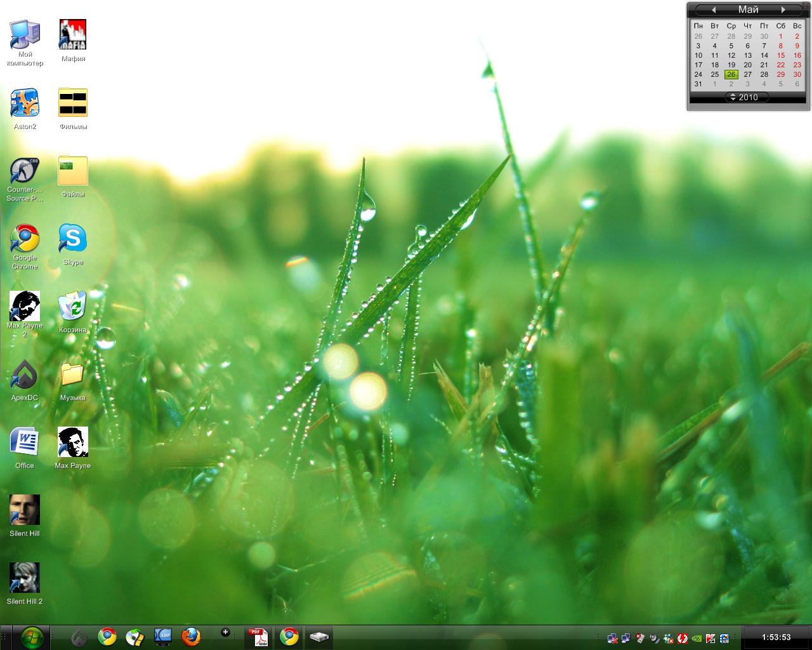Launch Counter-Strike Source desktop shortcut
Screen dimensions: 812x650
(25, 171)
